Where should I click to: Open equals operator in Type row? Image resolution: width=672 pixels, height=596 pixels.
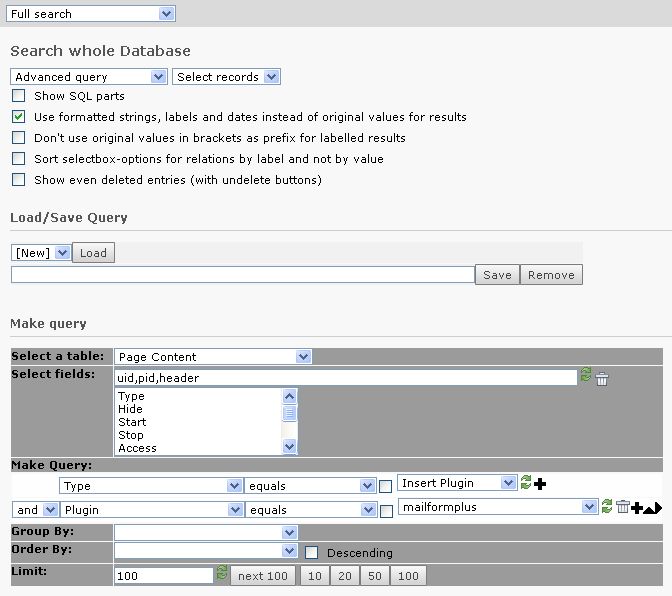pyautogui.click(x=310, y=486)
